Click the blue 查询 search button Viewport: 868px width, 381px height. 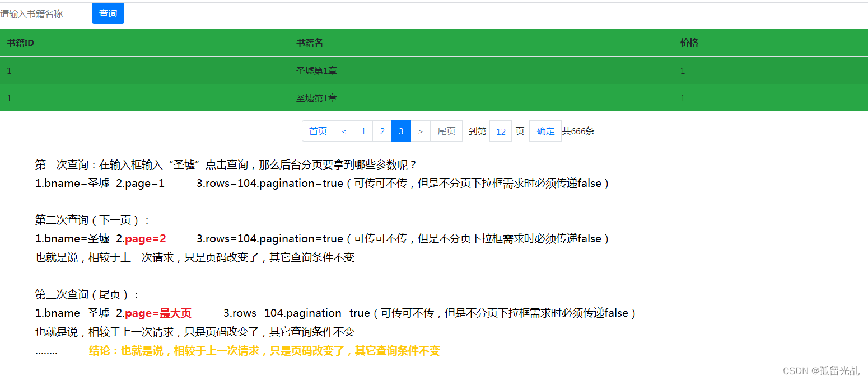[x=108, y=13]
